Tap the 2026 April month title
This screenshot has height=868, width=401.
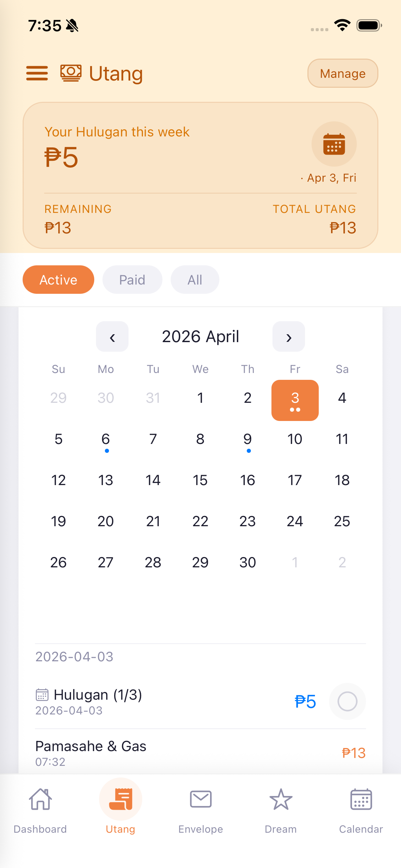point(200,337)
